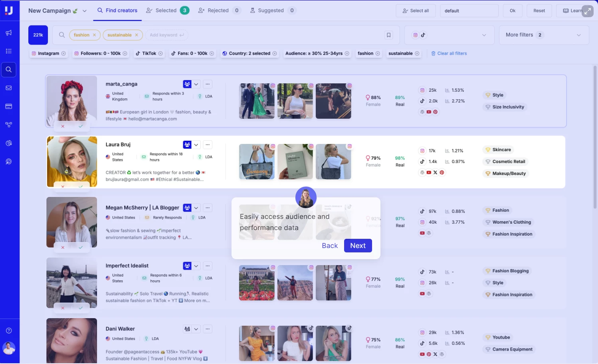Click the Add keyword input field
Image resolution: width=598 pixels, height=364 pixels.
click(167, 35)
